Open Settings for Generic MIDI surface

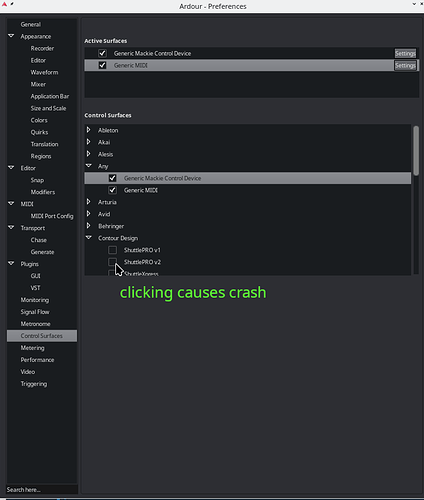(405, 65)
